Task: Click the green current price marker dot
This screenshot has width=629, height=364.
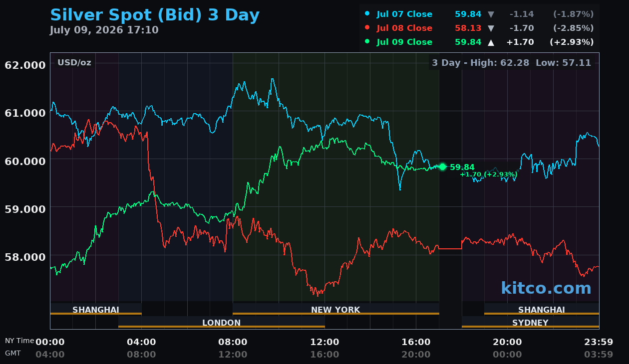Action: [x=442, y=167]
